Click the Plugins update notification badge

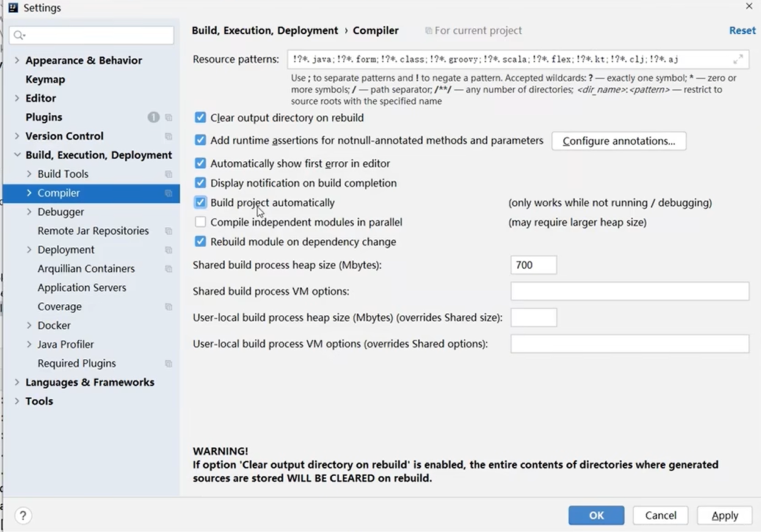pos(153,117)
